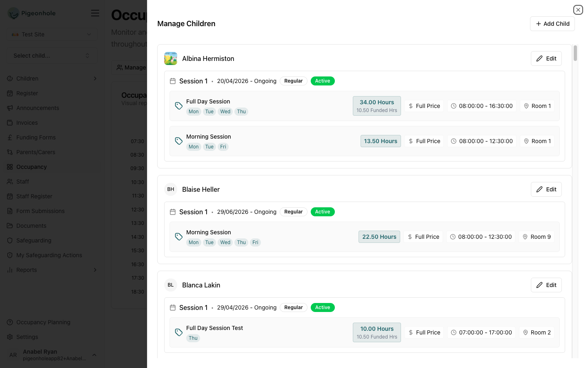The height and width of the screenshot is (368, 588).
Task: Click the Form Submissions sidebar icon
Action: pos(10,211)
